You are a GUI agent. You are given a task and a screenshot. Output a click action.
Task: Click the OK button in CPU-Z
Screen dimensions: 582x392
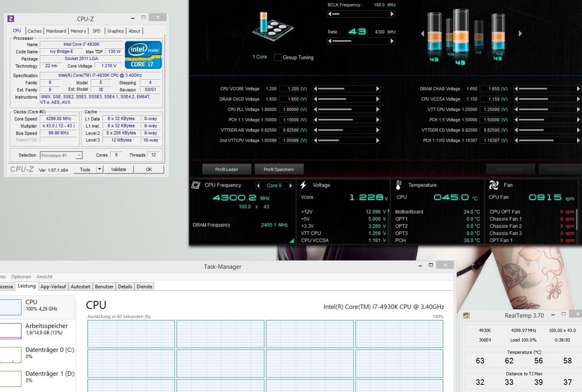coord(149,170)
